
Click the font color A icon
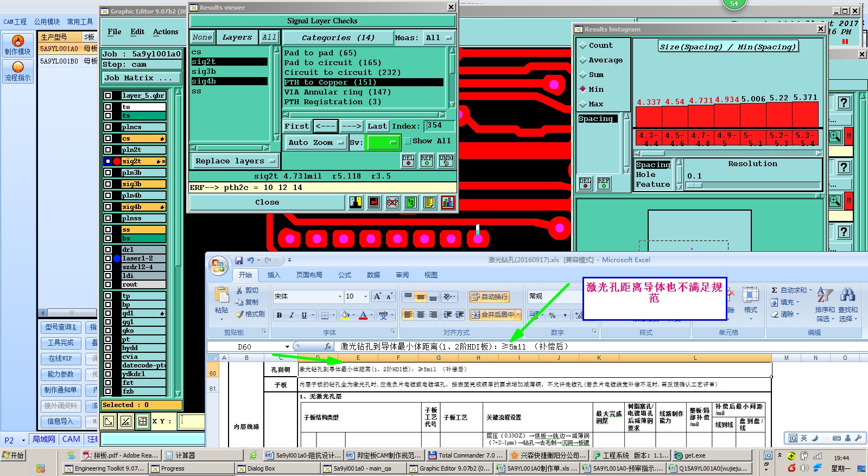363,315
